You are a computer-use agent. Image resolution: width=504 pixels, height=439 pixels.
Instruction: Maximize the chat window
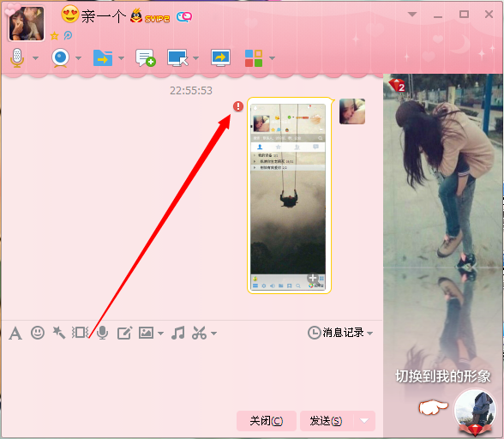[464, 15]
